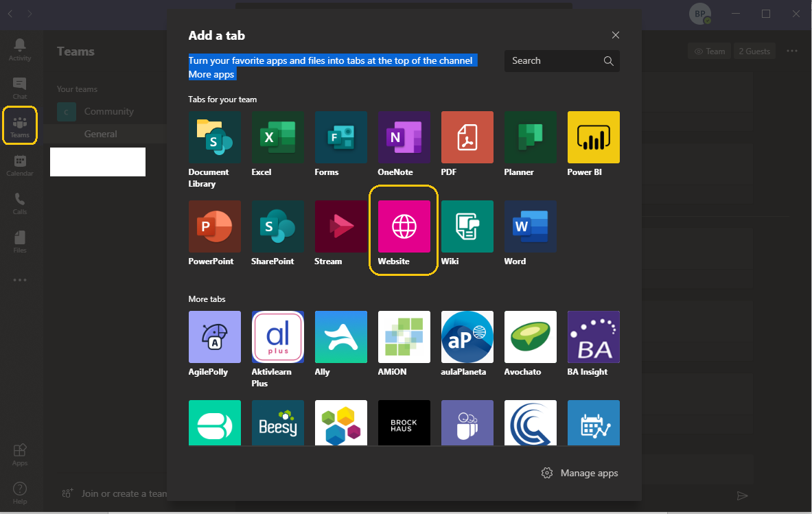The image size is (812, 514).
Task: Choose the Power BI tile
Action: pos(594,137)
